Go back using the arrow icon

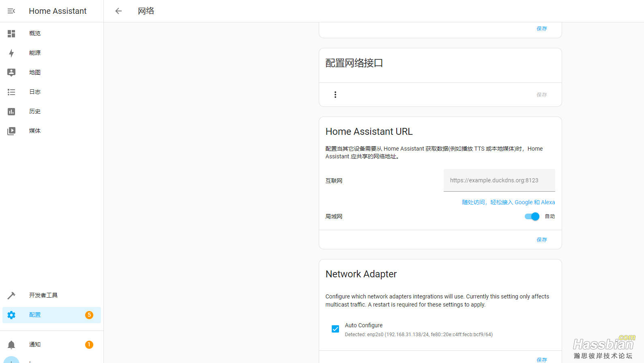click(x=118, y=11)
